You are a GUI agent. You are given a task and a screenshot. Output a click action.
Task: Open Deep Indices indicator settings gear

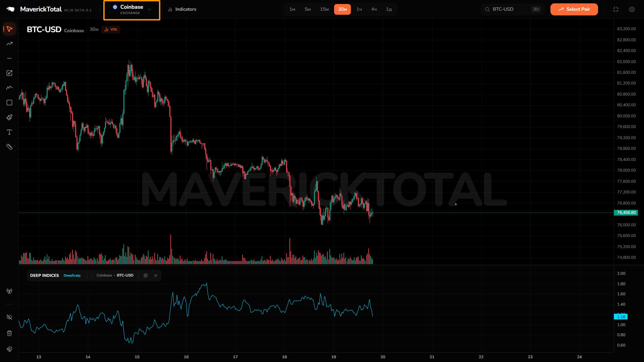(x=146, y=276)
